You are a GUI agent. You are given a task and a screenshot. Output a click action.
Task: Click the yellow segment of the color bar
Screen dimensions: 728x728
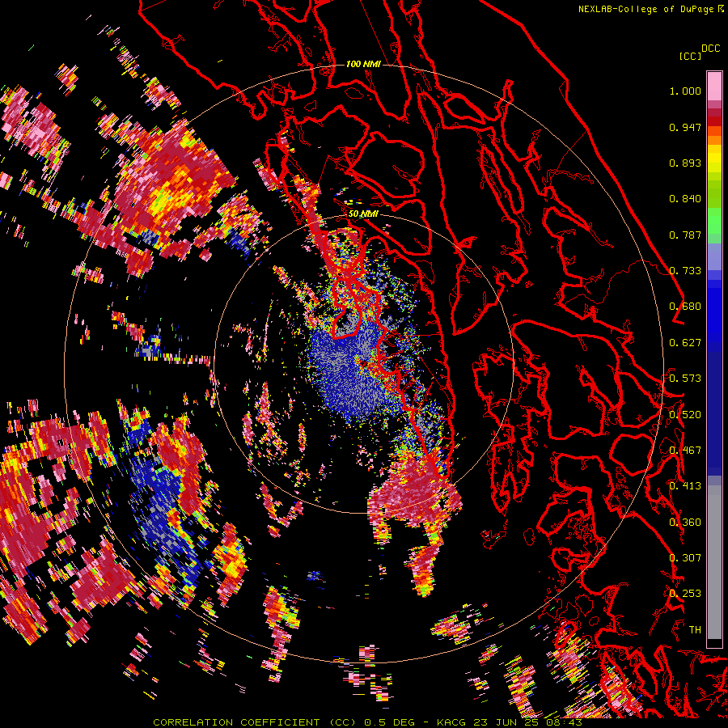coord(714,159)
